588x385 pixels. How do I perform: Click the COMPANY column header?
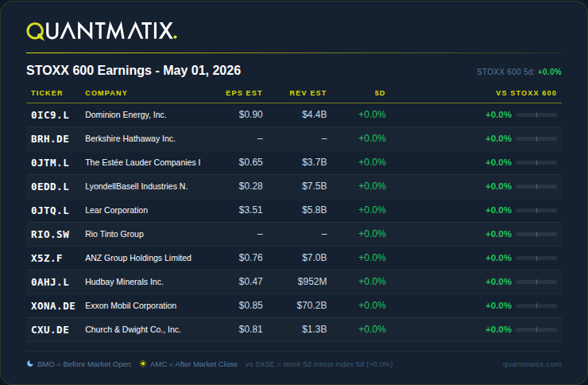[x=106, y=93]
